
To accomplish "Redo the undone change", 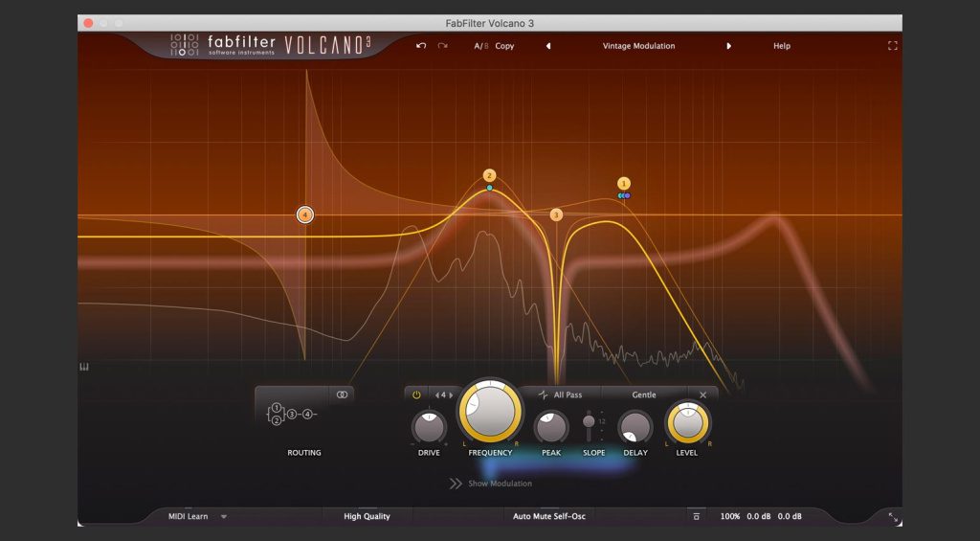I will tap(442, 46).
